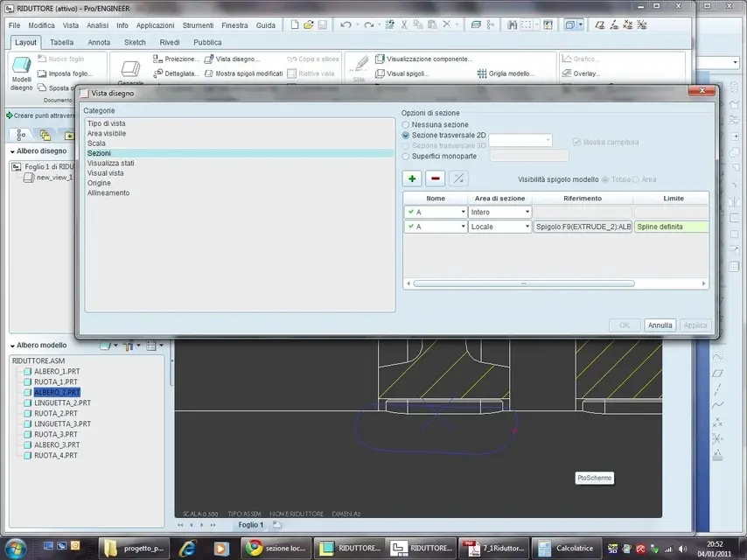The image size is (747, 560).
Task: Click the Griglia modello icon
Action: tap(482, 73)
